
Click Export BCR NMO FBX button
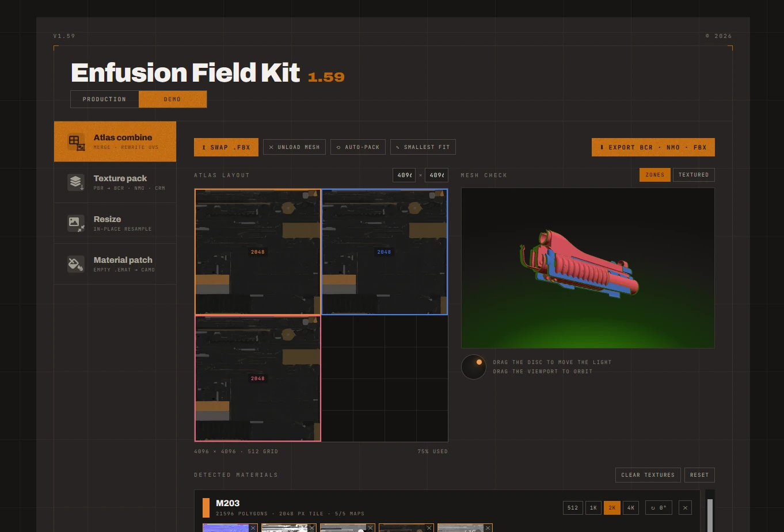pos(653,147)
